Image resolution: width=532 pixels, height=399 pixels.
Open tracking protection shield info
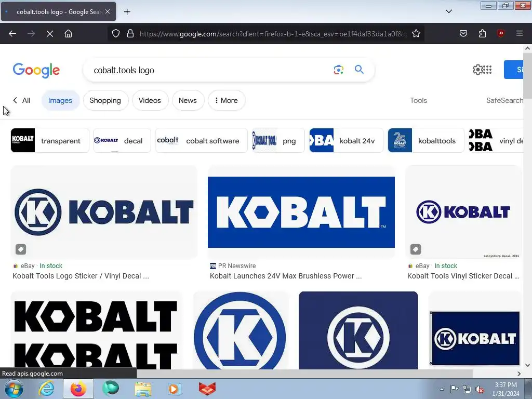click(116, 34)
